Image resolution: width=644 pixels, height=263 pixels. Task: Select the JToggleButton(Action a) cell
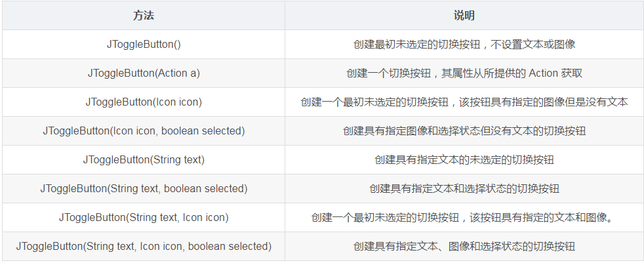(x=144, y=73)
